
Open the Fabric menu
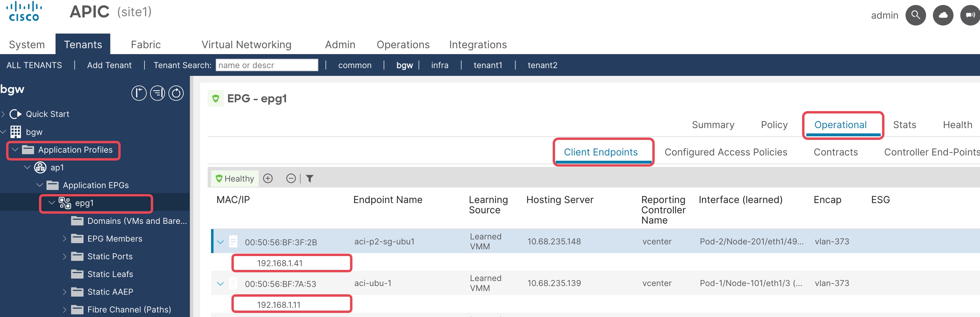click(x=146, y=44)
